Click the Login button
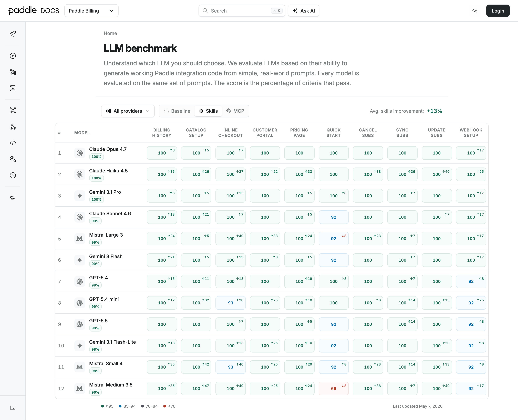Viewport: 518px width, 420px height. [x=498, y=11]
